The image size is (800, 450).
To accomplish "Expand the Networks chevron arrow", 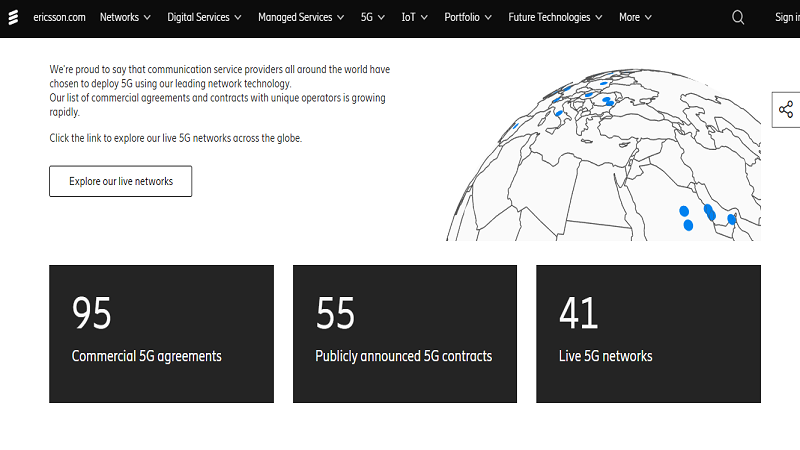I will point(147,17).
